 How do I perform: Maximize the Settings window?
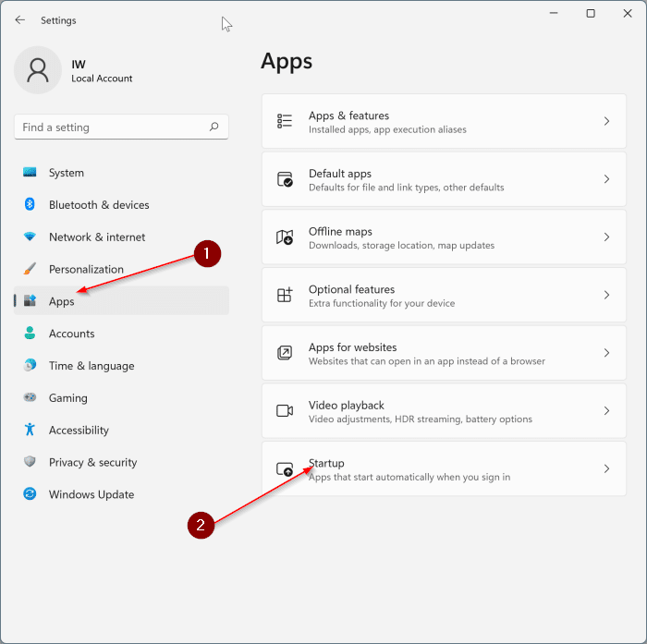click(591, 13)
